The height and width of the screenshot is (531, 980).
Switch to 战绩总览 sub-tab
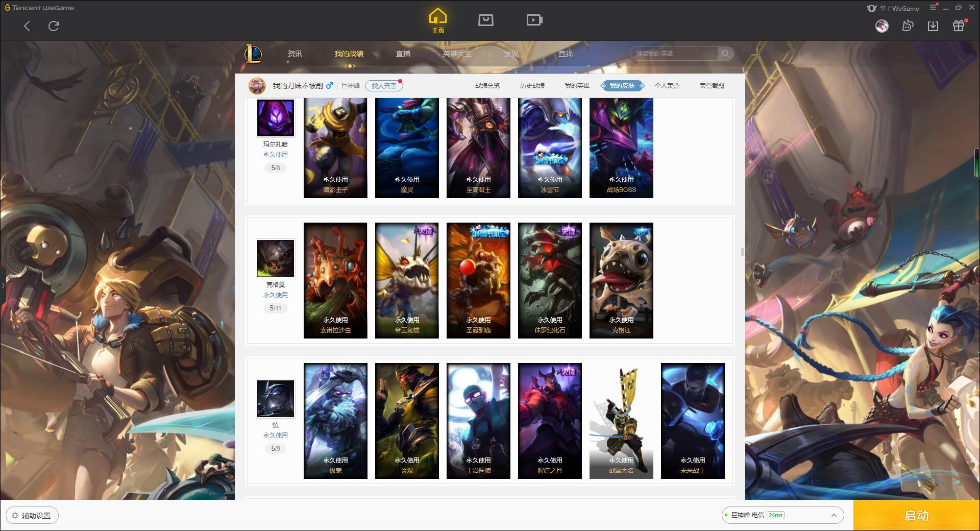pyautogui.click(x=487, y=86)
